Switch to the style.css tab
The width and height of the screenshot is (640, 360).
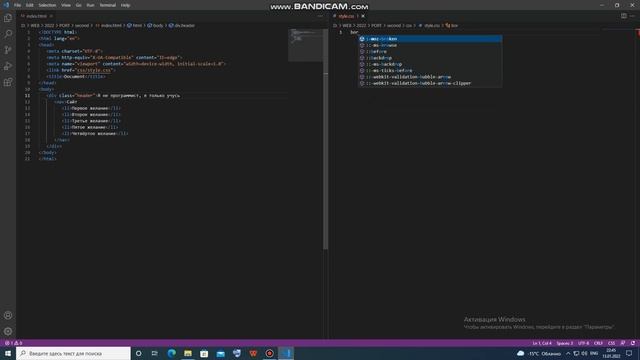point(346,16)
